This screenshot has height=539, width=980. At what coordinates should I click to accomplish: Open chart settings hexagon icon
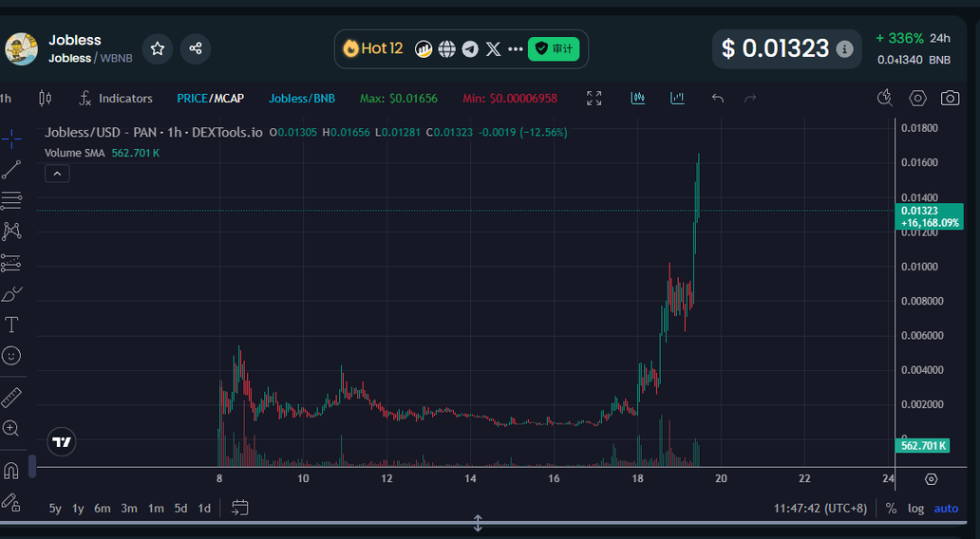click(x=917, y=98)
